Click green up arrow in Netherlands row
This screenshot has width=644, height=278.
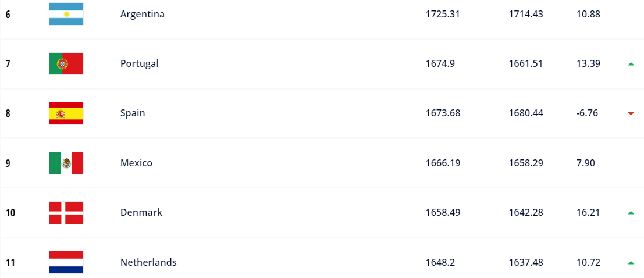tap(631, 263)
